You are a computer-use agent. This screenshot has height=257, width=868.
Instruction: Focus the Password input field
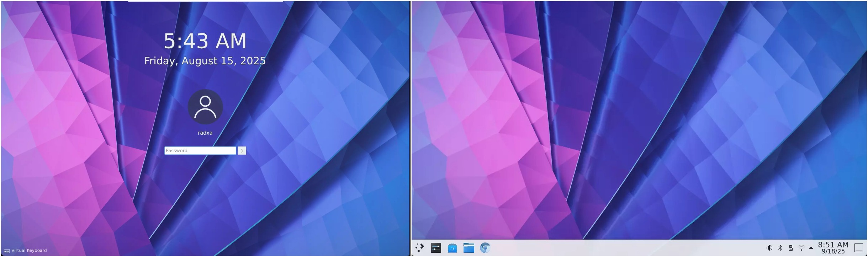click(200, 150)
